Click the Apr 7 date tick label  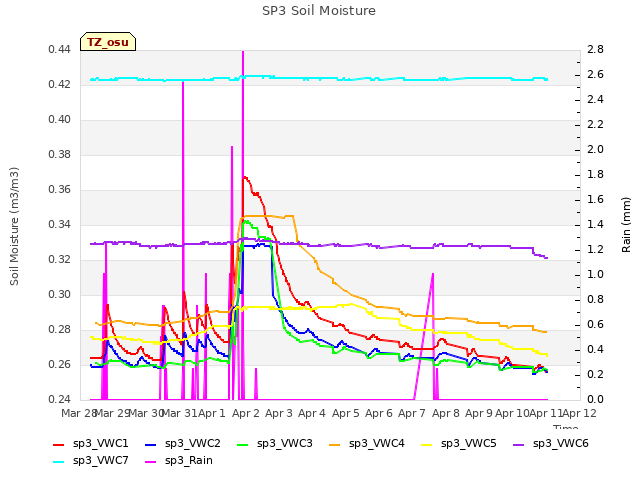tap(412, 413)
